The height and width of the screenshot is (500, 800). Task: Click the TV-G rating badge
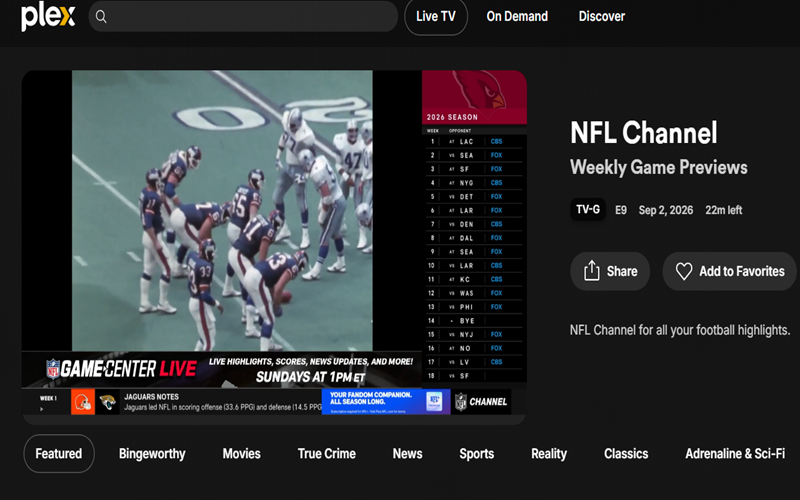pyautogui.click(x=588, y=209)
